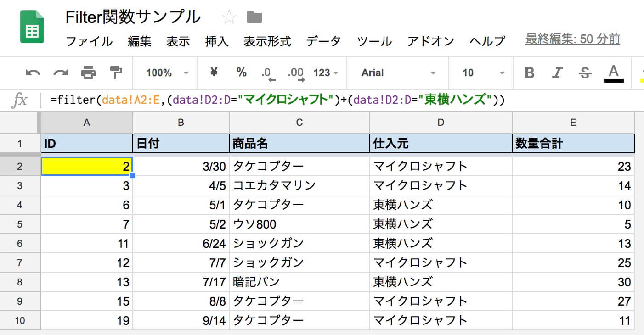Viewport: 644px width, 335px height.
Task: Open the Arial font dropdown
Action: coord(398,73)
